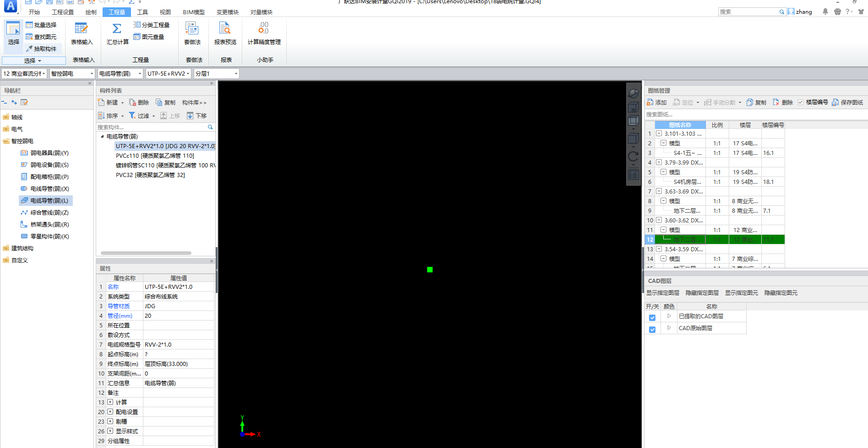Viewport: 868px width, 448px height.
Task: Click 批量选择 batch select icon
Action: (x=29, y=25)
